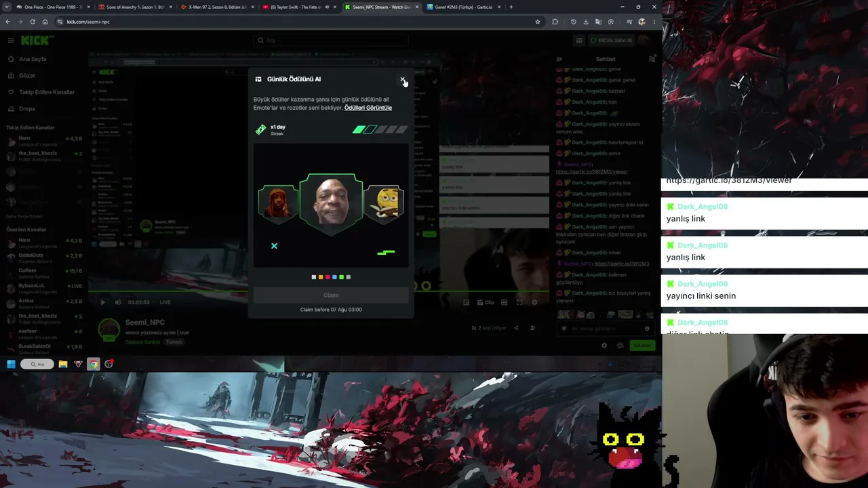Collapse the Sohbet chat panel
This screenshot has height=488, width=868.
pos(559,59)
